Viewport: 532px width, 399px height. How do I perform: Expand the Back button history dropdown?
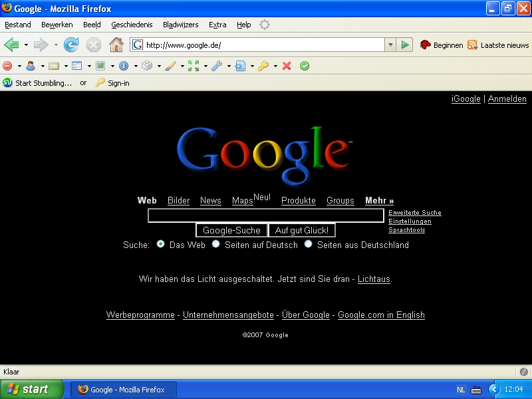tap(26, 45)
